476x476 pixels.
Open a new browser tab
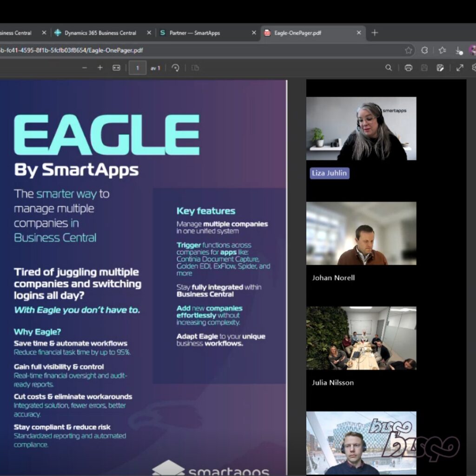(375, 33)
